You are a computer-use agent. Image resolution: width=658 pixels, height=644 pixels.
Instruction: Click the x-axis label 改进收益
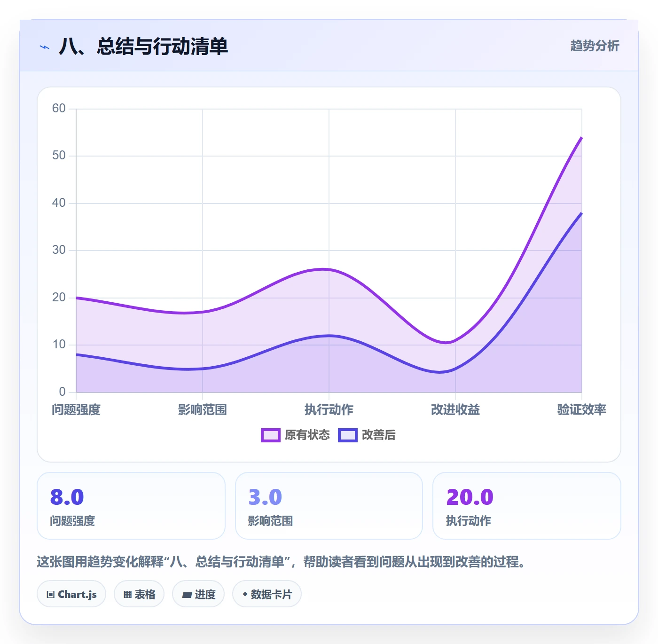pos(455,409)
